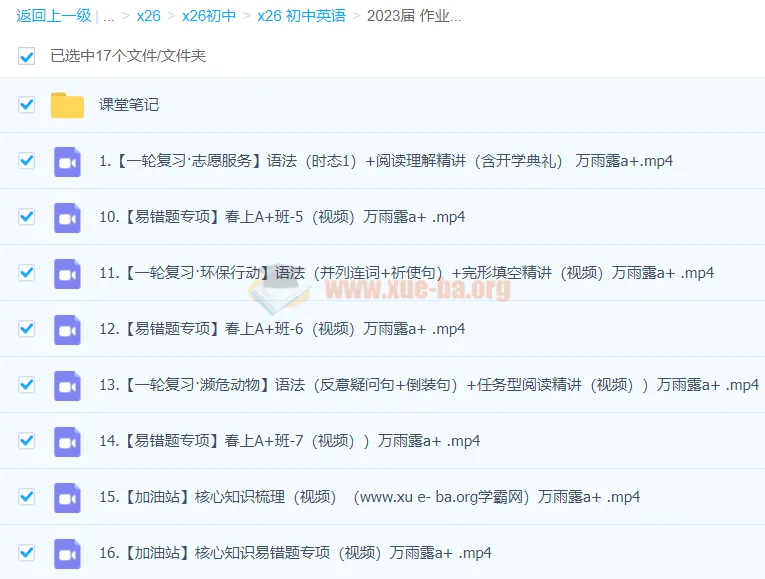
Task: Click video icon for file 13 濒危动物
Action: pos(67,385)
